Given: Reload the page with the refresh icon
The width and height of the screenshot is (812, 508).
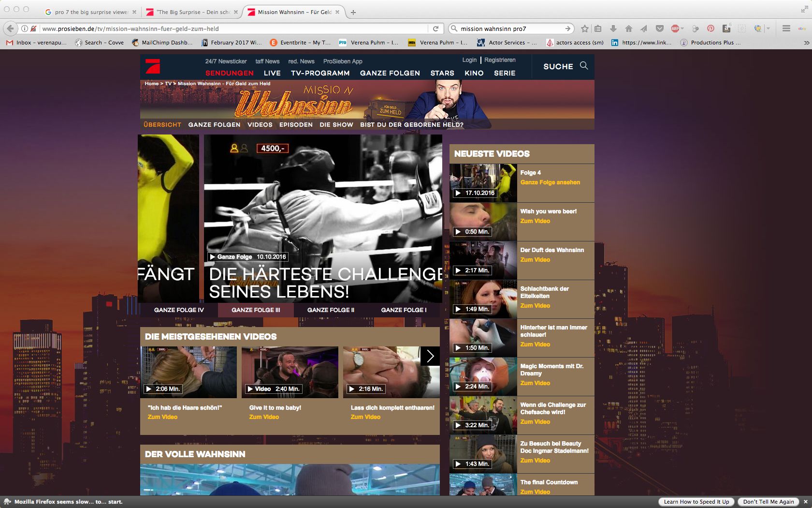Looking at the screenshot, I should (x=435, y=29).
